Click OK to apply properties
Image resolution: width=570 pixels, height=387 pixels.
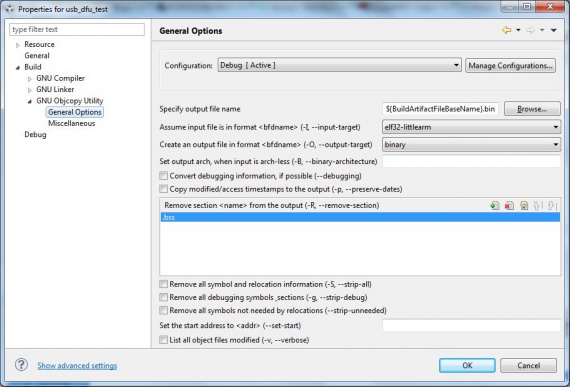[467, 365]
